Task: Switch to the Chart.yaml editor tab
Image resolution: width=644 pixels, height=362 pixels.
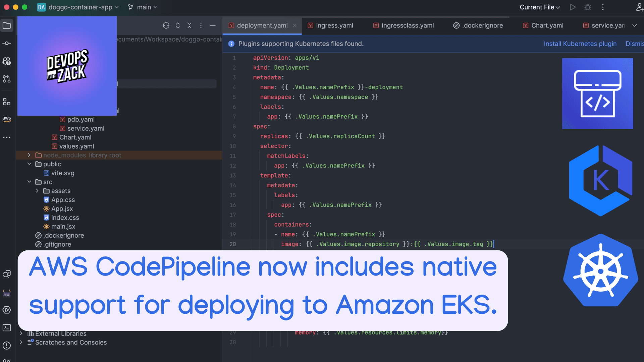Action: tap(546, 25)
